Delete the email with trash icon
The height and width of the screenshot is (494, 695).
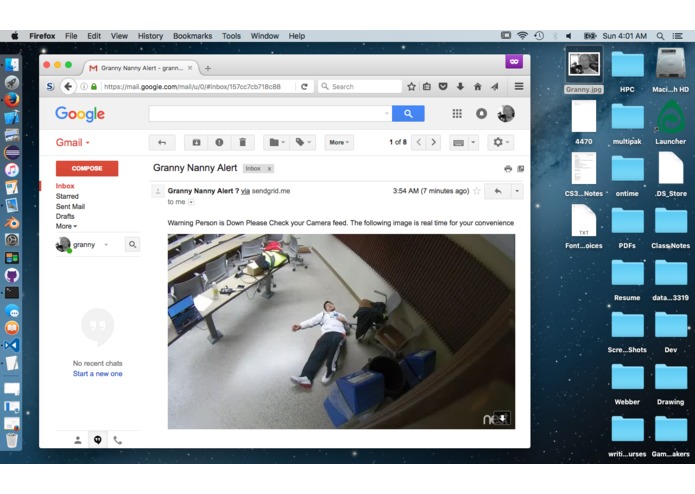(x=242, y=142)
